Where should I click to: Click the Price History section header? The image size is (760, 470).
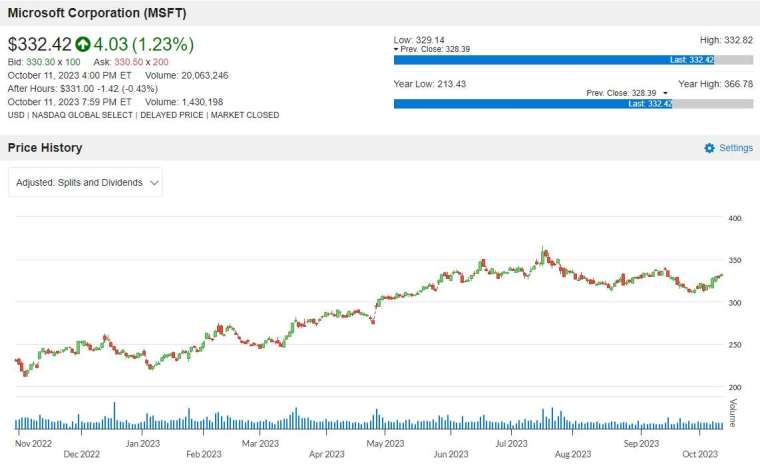click(45, 148)
